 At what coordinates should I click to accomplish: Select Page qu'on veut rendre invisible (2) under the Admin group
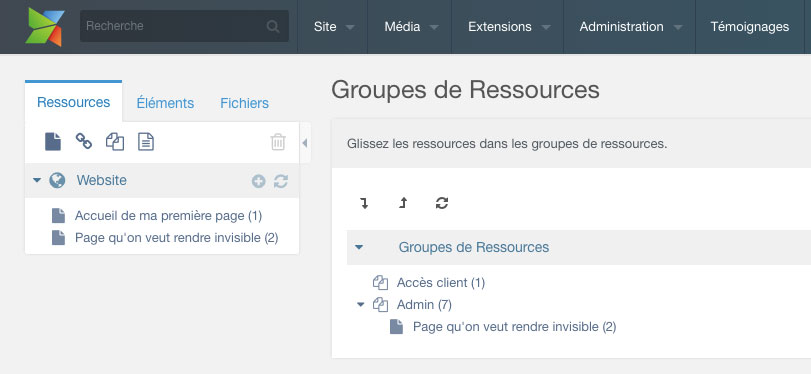(515, 327)
